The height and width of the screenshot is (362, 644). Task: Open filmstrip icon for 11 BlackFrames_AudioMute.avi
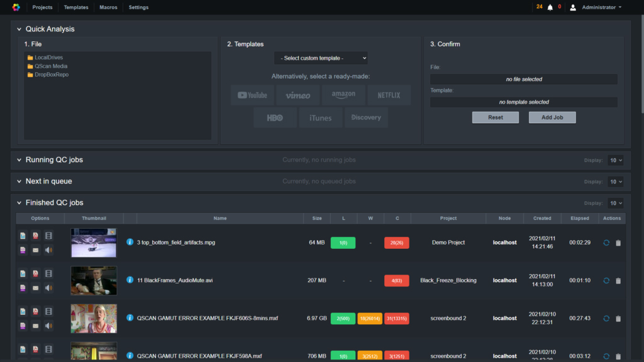(48, 273)
